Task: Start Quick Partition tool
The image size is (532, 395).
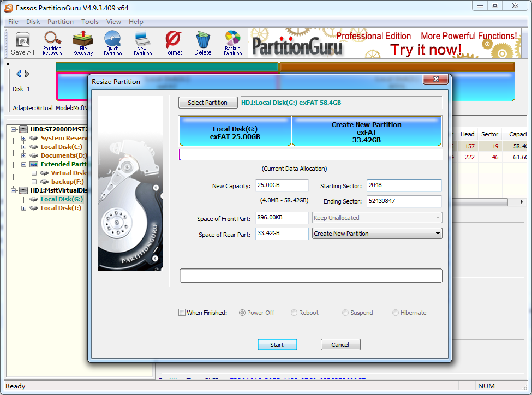Action: (x=112, y=44)
